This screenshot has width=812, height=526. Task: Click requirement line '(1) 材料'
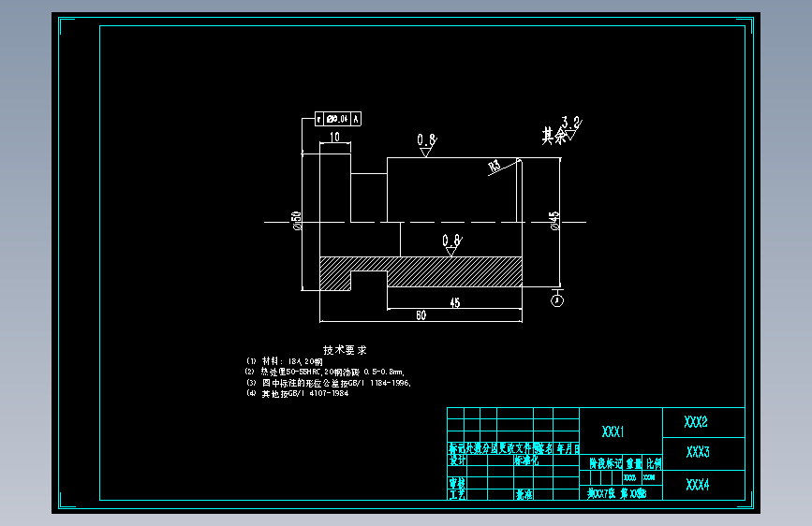(285, 361)
